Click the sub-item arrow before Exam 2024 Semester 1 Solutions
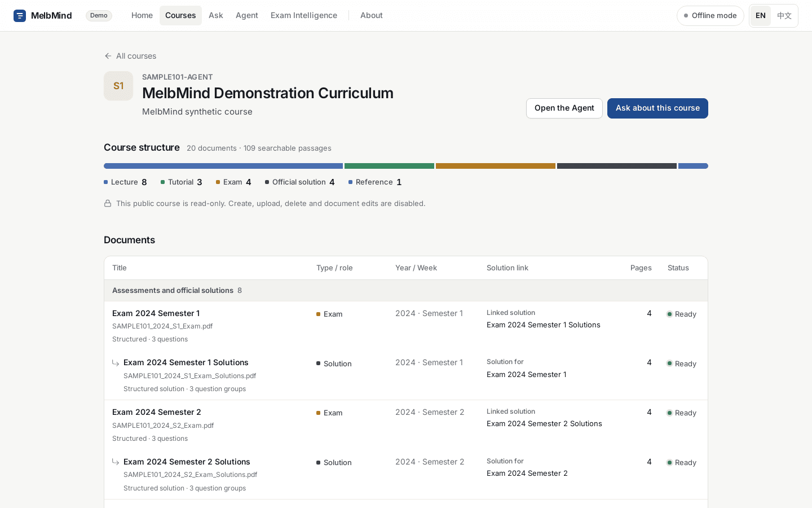The height and width of the screenshot is (508, 812). pyautogui.click(x=116, y=363)
